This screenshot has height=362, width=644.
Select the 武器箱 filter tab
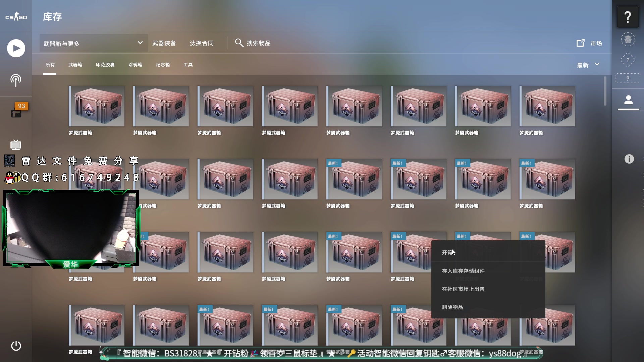coord(75,65)
